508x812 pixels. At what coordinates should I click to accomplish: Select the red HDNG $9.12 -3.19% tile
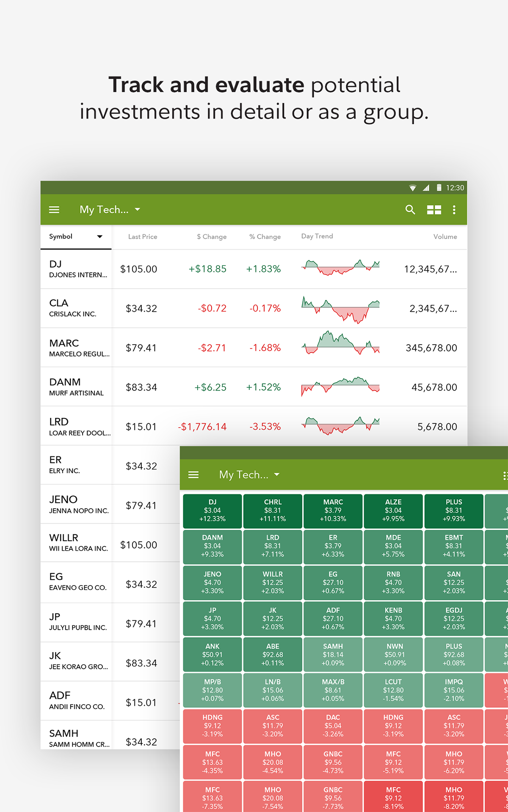point(213,726)
